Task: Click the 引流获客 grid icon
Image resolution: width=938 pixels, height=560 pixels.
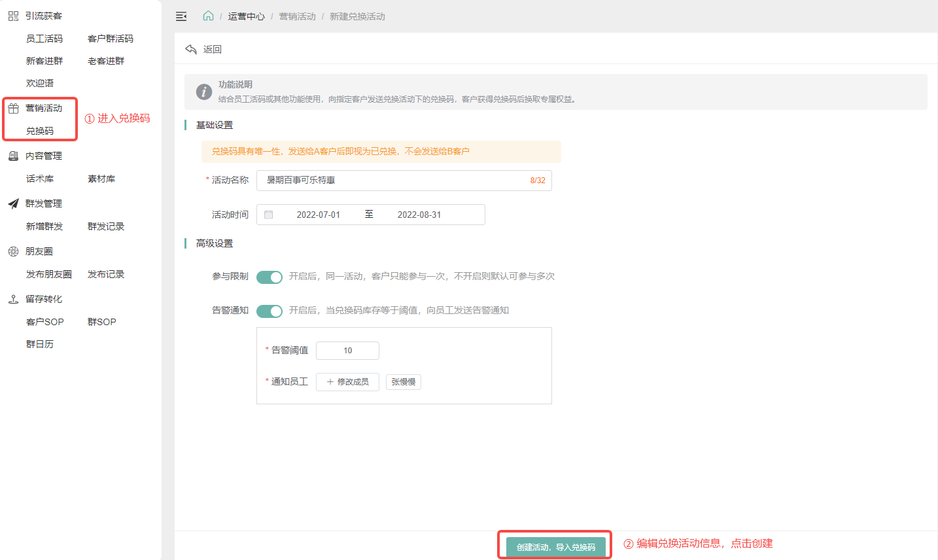Action: pos(13,16)
